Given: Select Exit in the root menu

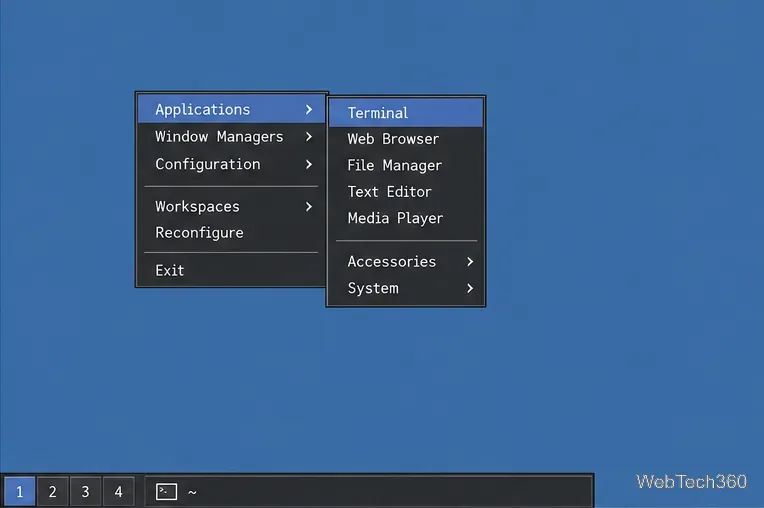Looking at the screenshot, I should pos(231,270).
